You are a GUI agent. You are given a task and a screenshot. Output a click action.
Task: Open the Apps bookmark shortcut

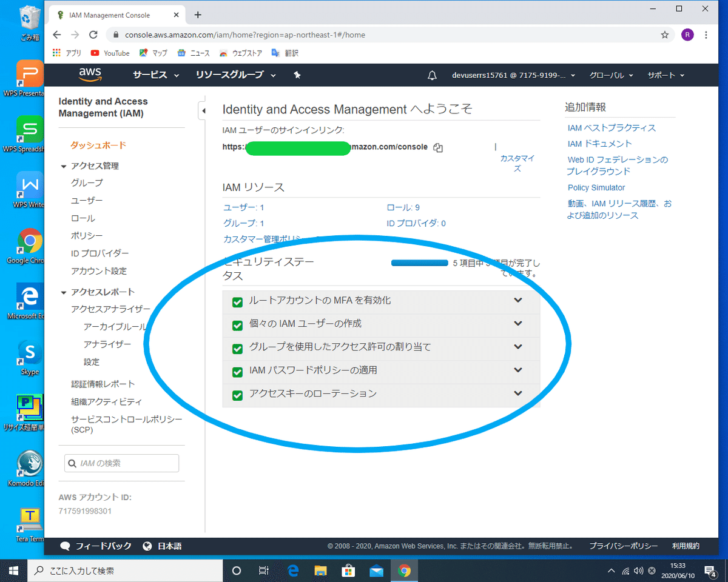(x=67, y=53)
